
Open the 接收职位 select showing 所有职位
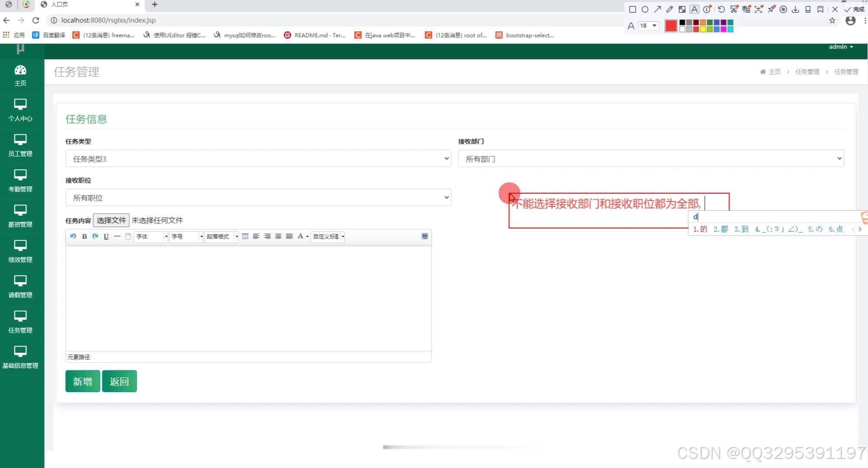(x=258, y=198)
